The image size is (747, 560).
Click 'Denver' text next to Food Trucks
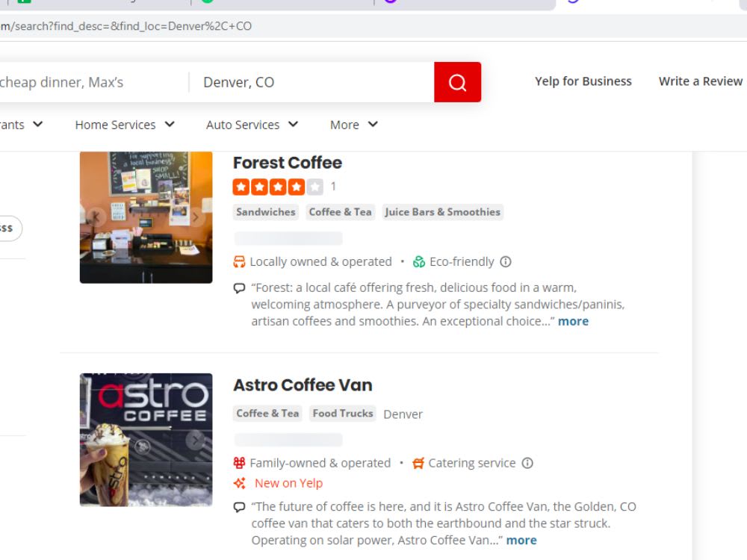[403, 414]
